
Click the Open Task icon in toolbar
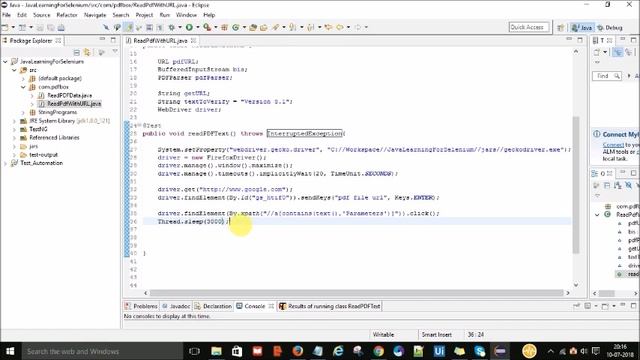264,27
